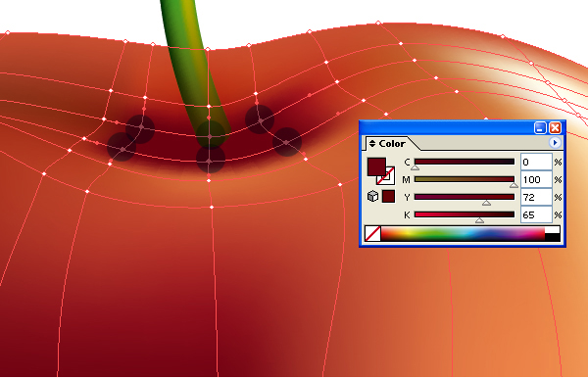Click the Yellow slider track
This screenshot has width=588, height=379.
click(465, 197)
